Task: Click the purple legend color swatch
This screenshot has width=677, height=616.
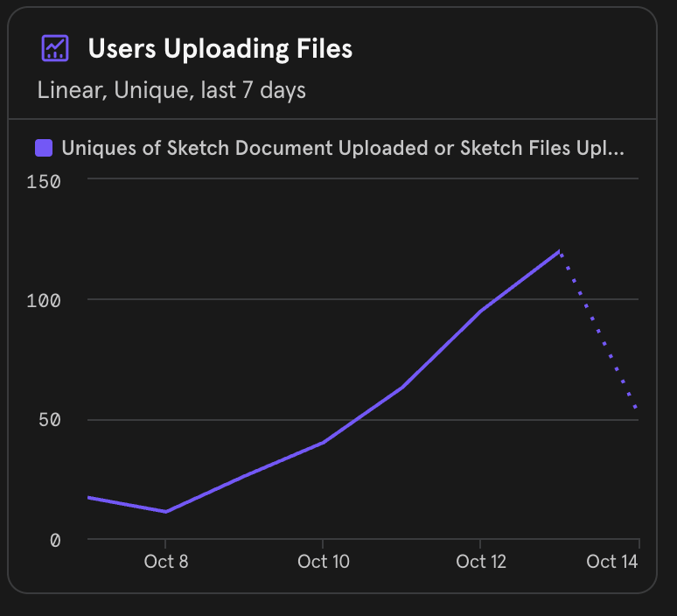Action: coord(44,148)
